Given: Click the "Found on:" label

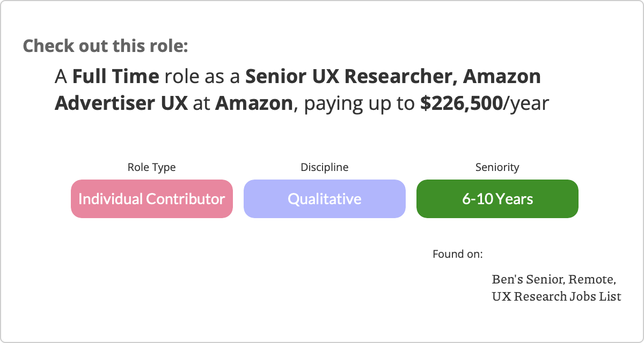Looking at the screenshot, I should click(x=457, y=253).
